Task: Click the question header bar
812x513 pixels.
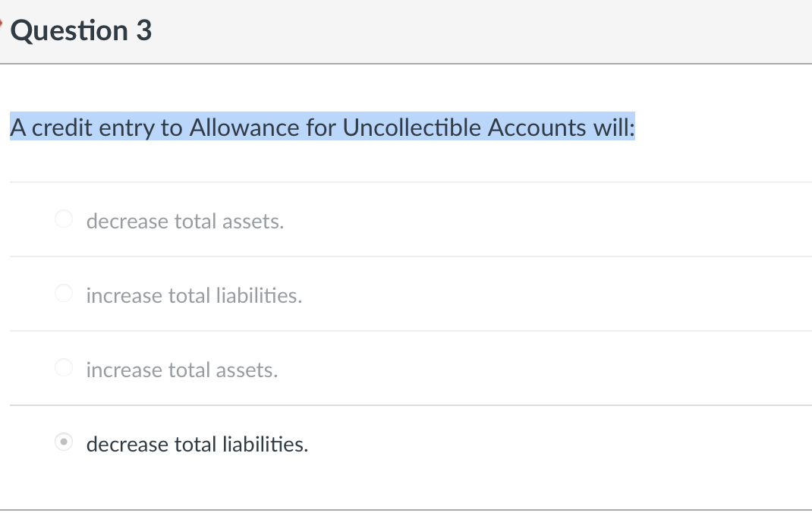Action: [406, 31]
